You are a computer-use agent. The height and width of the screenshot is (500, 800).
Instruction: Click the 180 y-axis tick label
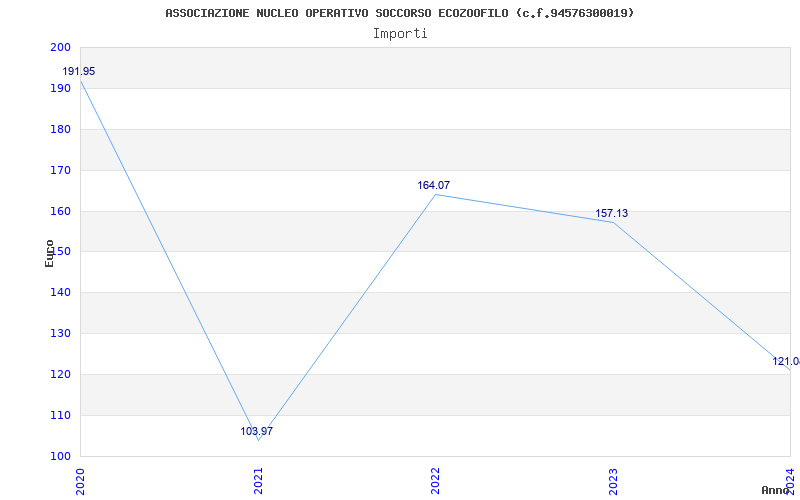(60, 129)
